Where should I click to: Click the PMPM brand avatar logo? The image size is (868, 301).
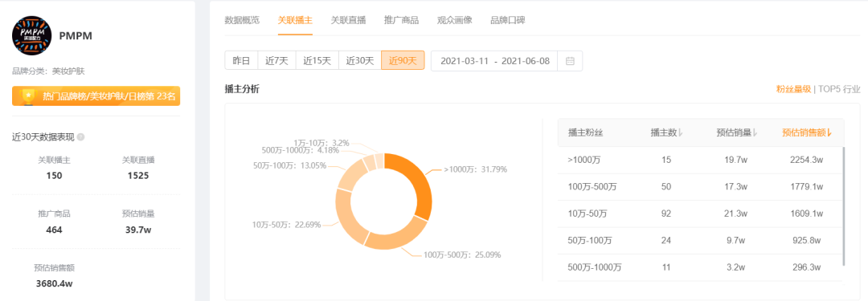coord(32,36)
